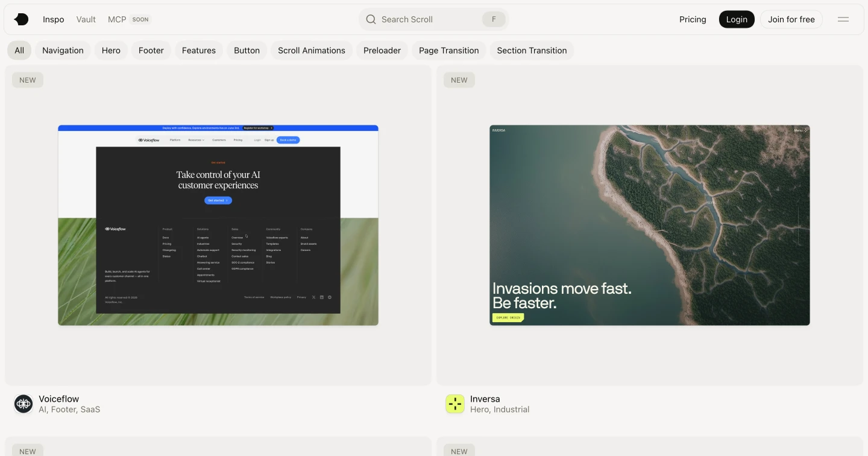This screenshot has height=456, width=868.
Task: Click the NEW badge on Inversa card
Action: (459, 80)
